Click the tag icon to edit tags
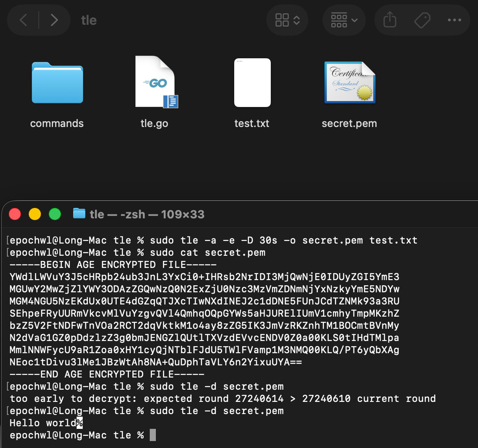Viewport: 478px width, 448px height. click(422, 20)
